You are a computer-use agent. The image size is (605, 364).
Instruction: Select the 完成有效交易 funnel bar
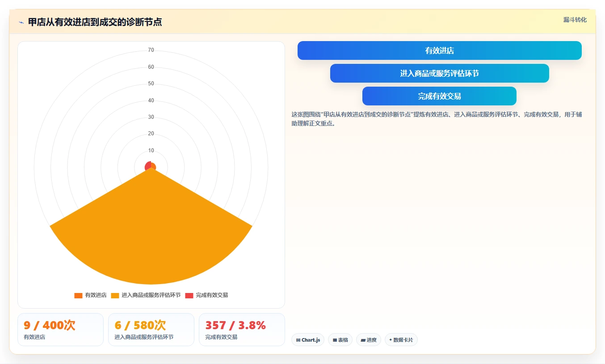pos(440,96)
